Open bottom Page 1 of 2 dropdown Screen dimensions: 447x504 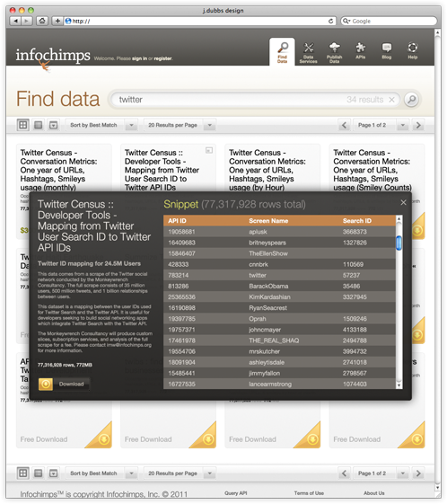pyautogui.click(x=381, y=473)
